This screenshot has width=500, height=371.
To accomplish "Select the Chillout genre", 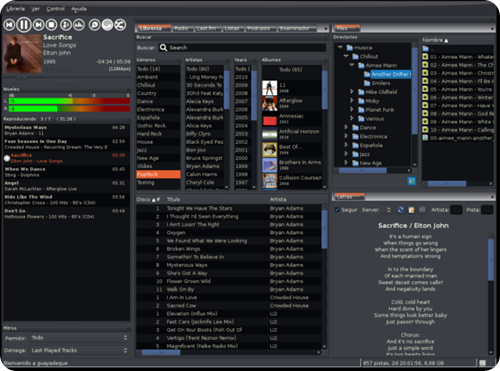I will click(x=158, y=85).
